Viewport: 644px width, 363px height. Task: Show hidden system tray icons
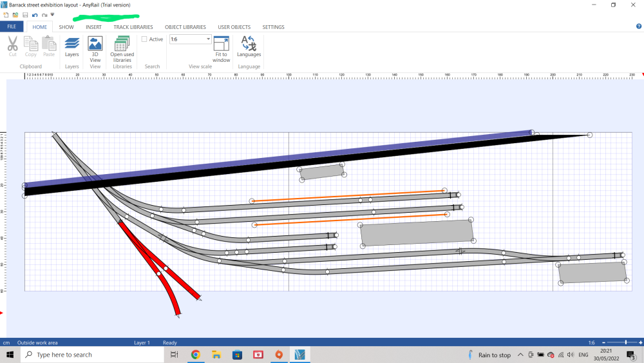pos(520,355)
